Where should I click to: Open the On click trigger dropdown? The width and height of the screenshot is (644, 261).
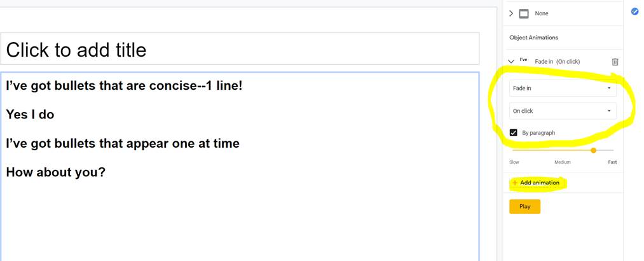[563, 111]
